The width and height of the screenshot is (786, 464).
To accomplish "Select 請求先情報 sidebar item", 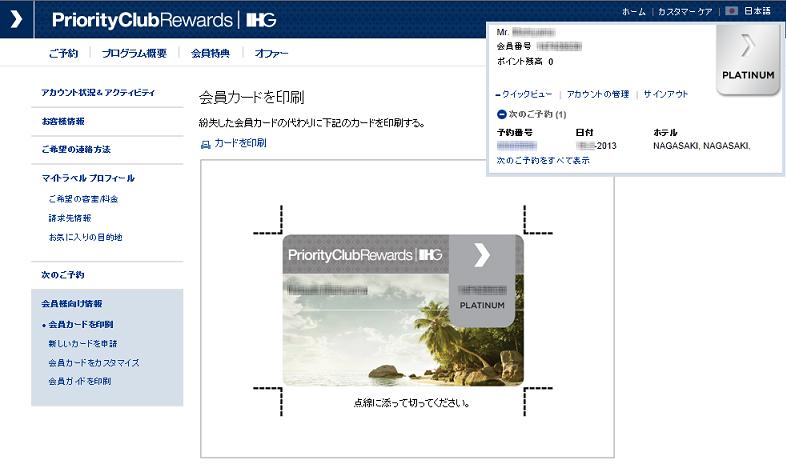I will (x=70, y=218).
